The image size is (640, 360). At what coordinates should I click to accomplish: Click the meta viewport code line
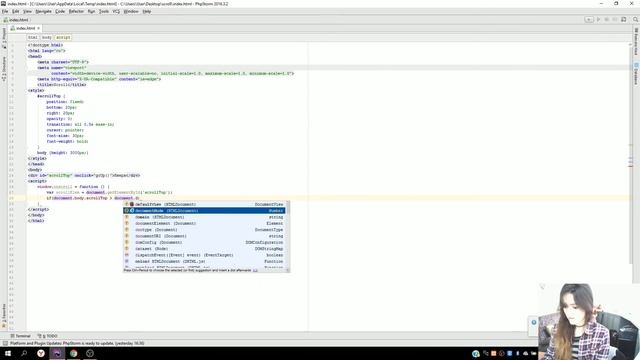pyautogui.click(x=61, y=68)
